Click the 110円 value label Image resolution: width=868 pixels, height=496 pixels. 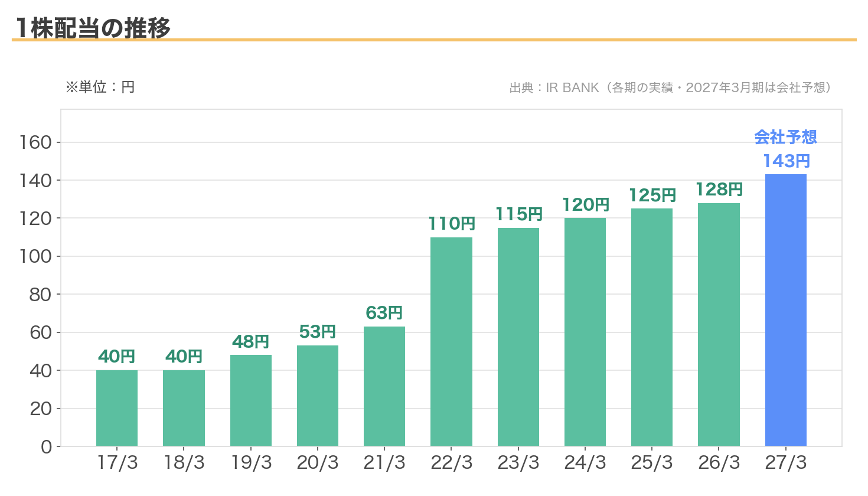(452, 223)
